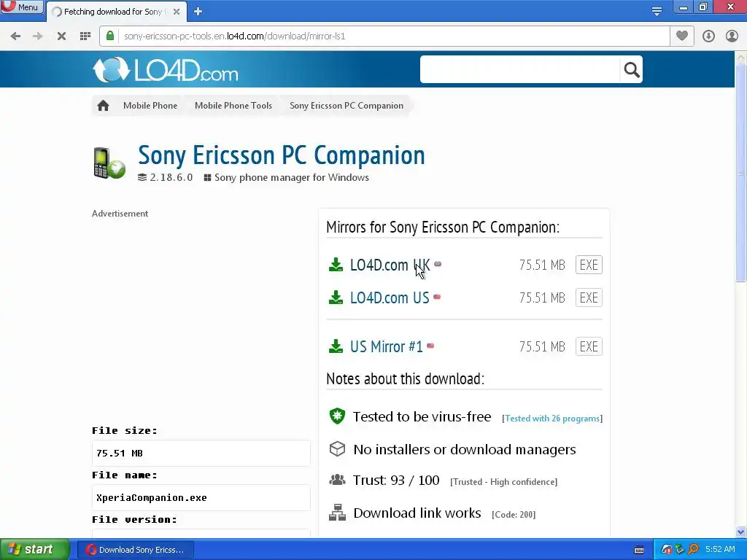The width and height of the screenshot is (747, 560).
Task: Close the Fetching download tab
Action: pos(177,12)
